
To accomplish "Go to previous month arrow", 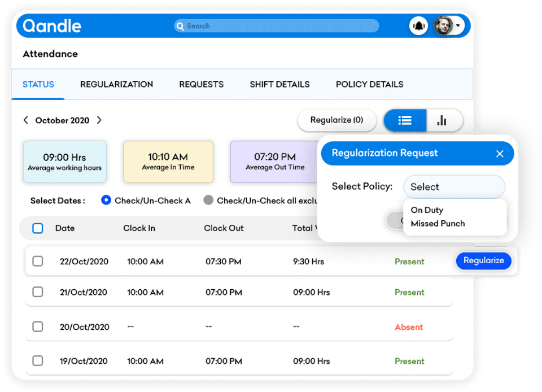I will point(26,120).
